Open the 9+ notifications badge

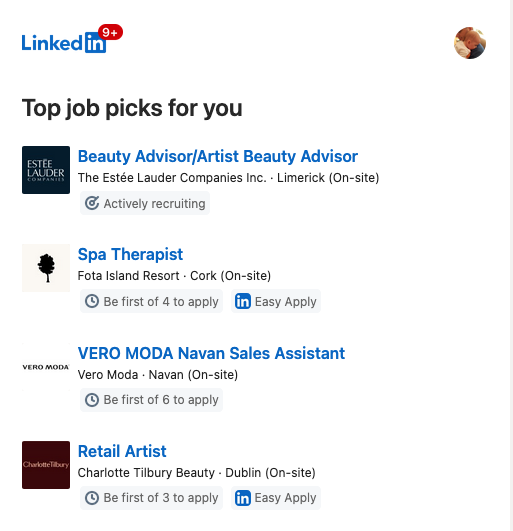[x=110, y=32]
